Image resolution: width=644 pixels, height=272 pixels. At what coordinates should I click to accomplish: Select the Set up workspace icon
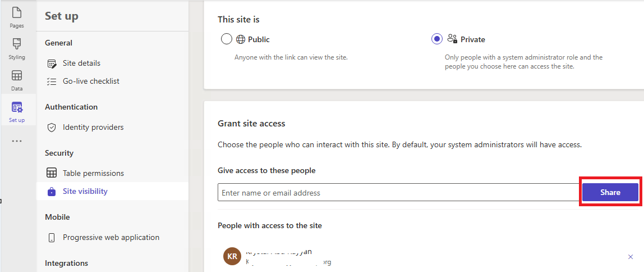click(17, 107)
